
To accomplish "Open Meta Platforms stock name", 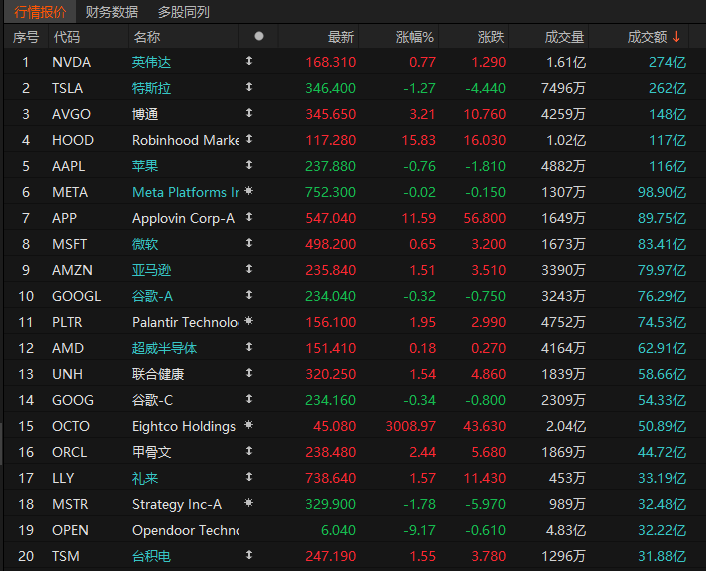I will [x=186, y=192].
